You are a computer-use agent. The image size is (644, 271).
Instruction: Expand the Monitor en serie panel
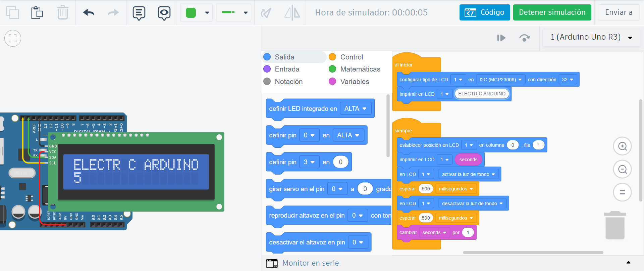628,263
